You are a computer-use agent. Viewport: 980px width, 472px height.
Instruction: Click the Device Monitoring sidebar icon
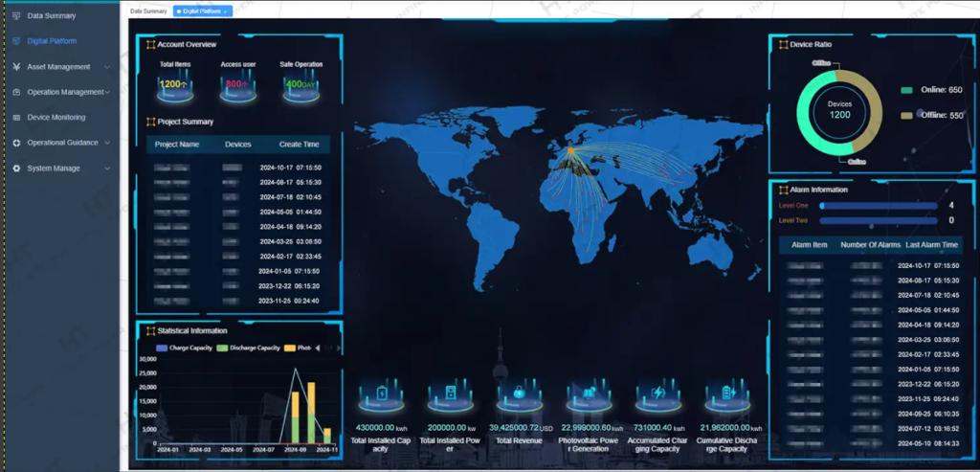click(x=17, y=118)
